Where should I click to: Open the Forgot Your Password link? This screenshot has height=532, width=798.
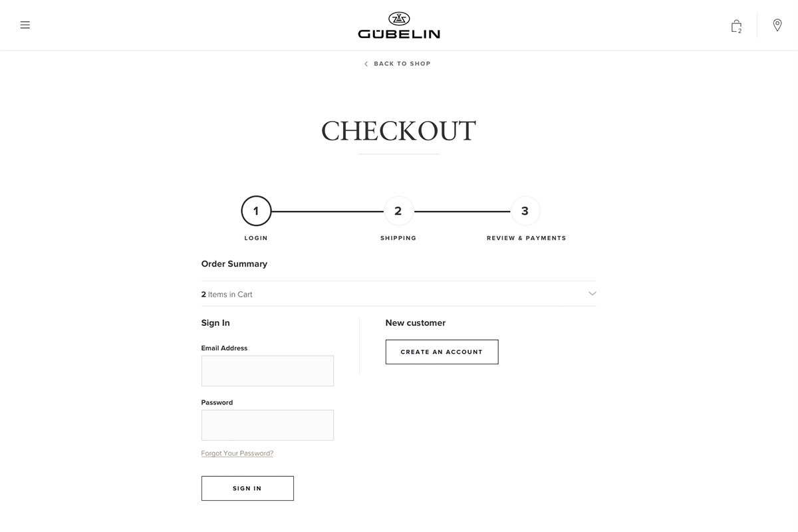point(237,454)
